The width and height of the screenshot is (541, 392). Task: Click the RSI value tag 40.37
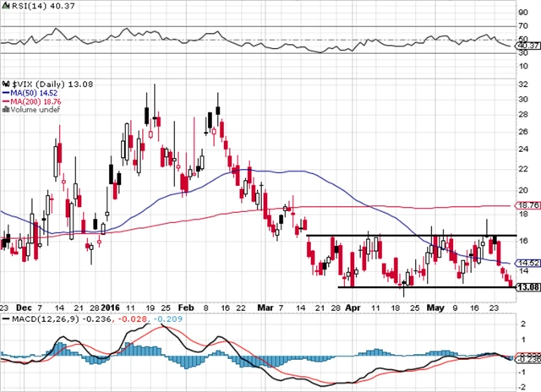pyautogui.click(x=527, y=45)
